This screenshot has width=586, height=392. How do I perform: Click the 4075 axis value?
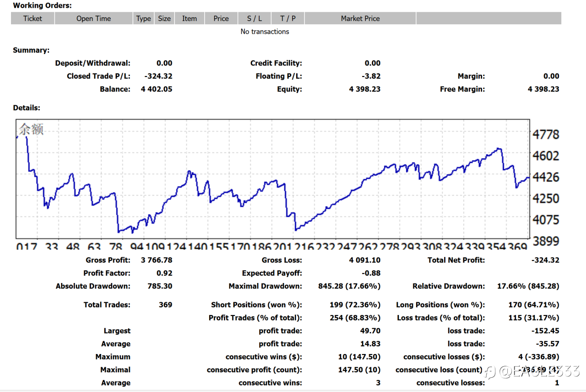pos(546,220)
